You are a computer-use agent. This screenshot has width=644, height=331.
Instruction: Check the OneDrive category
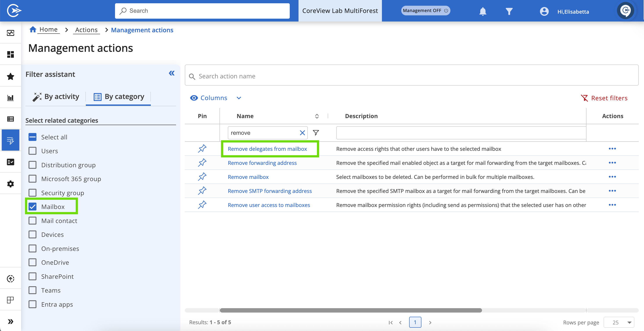[32, 262]
